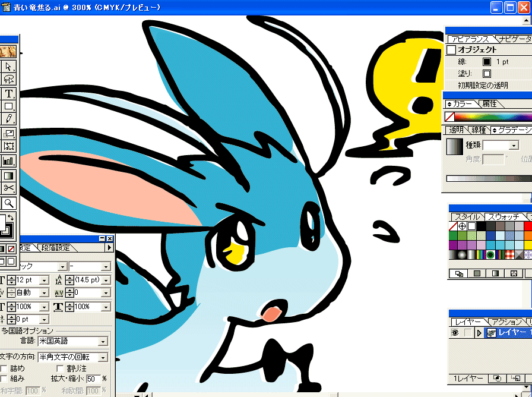Screen dimensions: 532x397
Task: Click the Adobe Online image in toolbox
Action: 8,52
